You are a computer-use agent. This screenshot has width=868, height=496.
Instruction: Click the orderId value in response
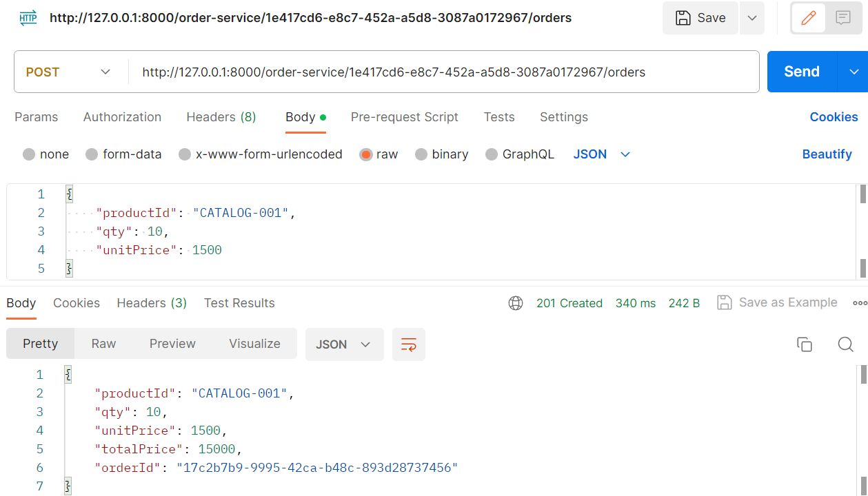coord(317,468)
